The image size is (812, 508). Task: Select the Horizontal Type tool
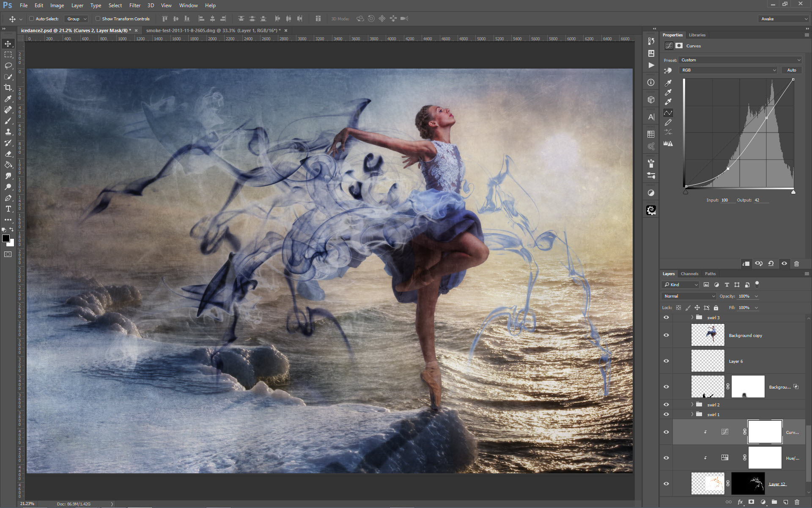[8, 209]
